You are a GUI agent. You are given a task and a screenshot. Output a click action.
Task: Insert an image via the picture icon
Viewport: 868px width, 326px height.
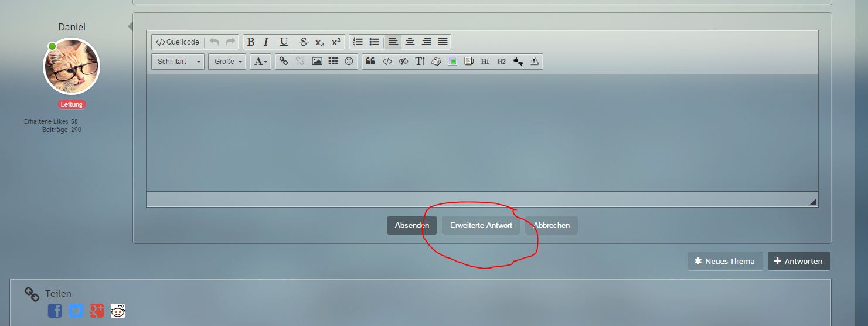click(317, 61)
